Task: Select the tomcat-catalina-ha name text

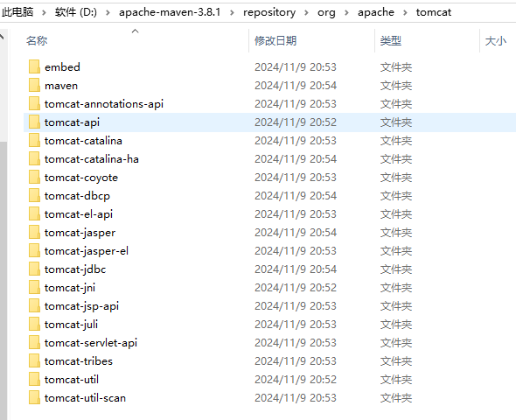Action: tap(92, 159)
